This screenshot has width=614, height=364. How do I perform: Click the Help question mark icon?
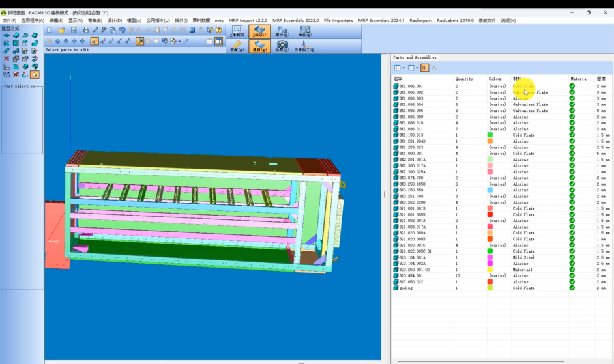pyautogui.click(x=218, y=30)
